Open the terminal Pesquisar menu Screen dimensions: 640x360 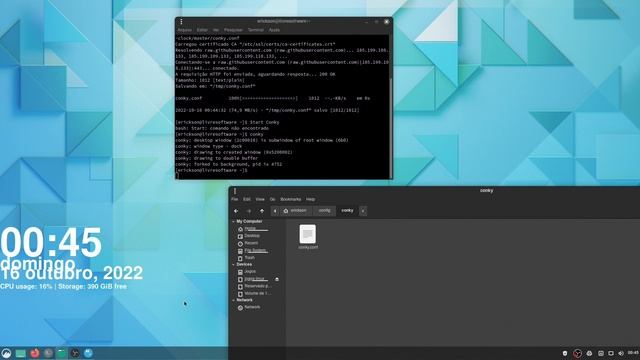click(x=233, y=30)
